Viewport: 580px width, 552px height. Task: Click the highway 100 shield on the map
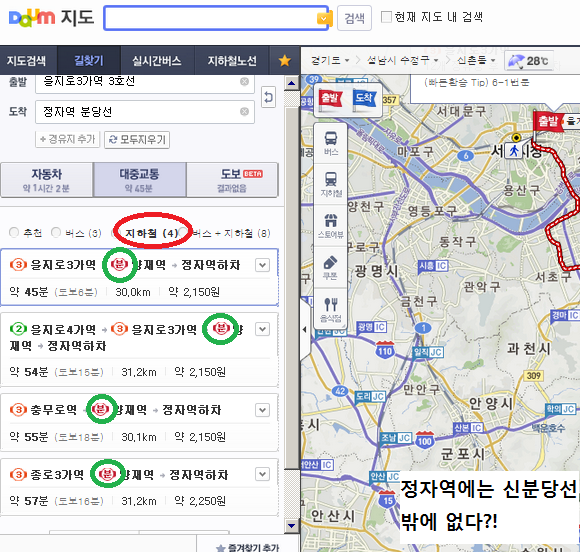425,440
